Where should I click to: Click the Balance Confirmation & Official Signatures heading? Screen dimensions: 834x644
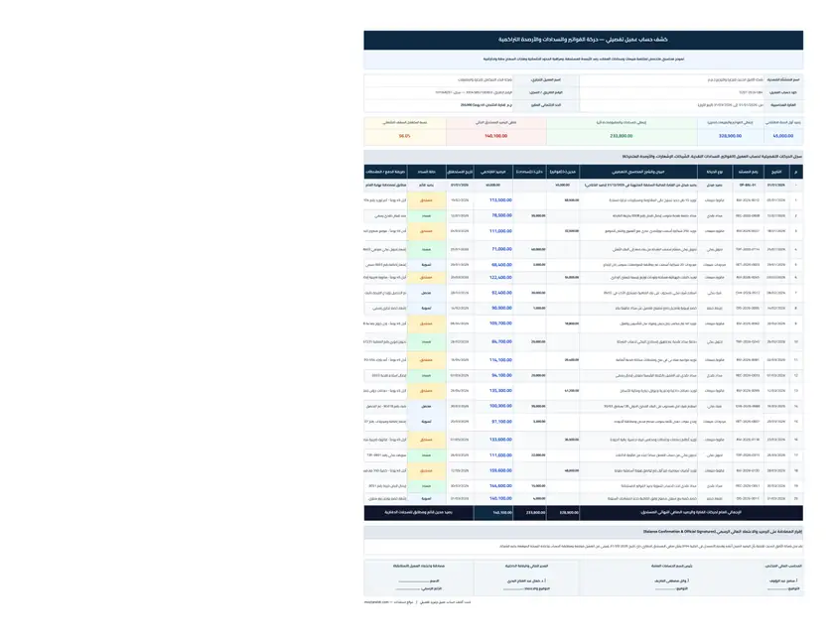(x=723, y=532)
